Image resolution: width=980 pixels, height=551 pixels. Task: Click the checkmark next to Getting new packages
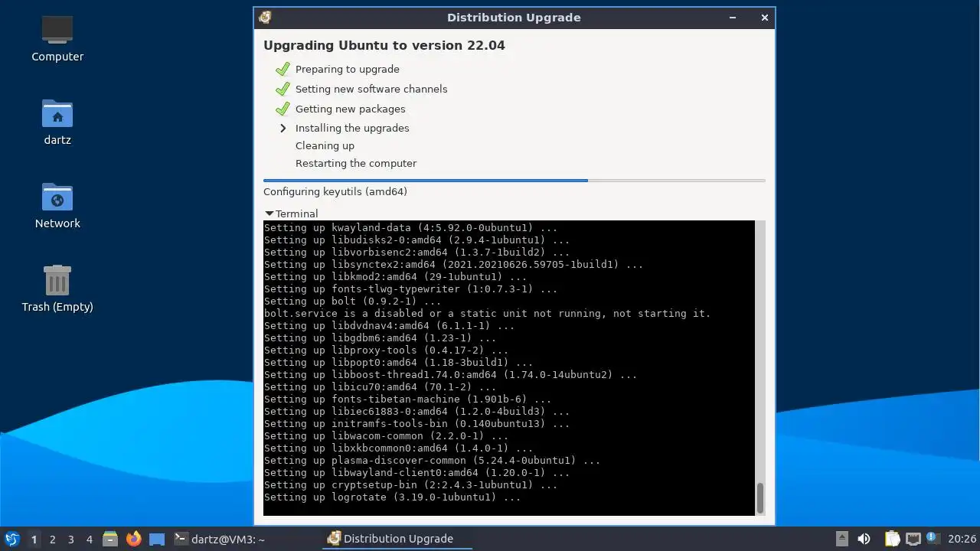[x=283, y=109]
